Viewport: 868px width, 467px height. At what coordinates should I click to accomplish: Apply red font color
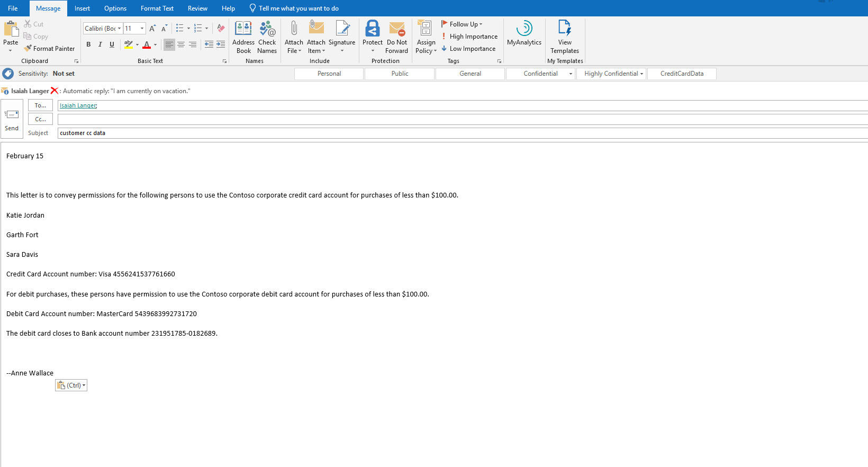click(x=147, y=44)
